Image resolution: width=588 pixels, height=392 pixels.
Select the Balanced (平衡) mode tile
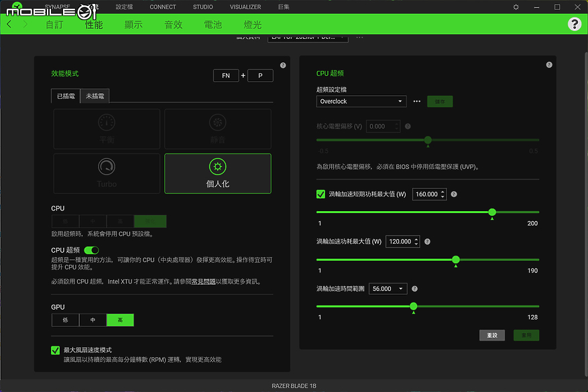[x=107, y=129]
